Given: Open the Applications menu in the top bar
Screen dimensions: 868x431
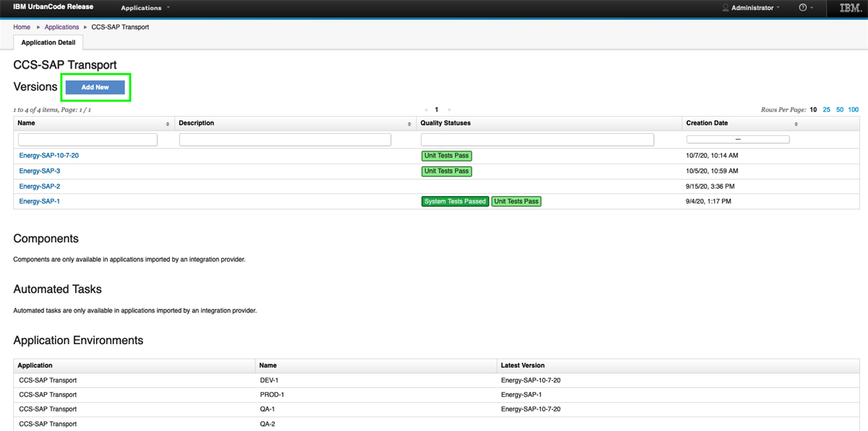Looking at the screenshot, I should pos(145,8).
